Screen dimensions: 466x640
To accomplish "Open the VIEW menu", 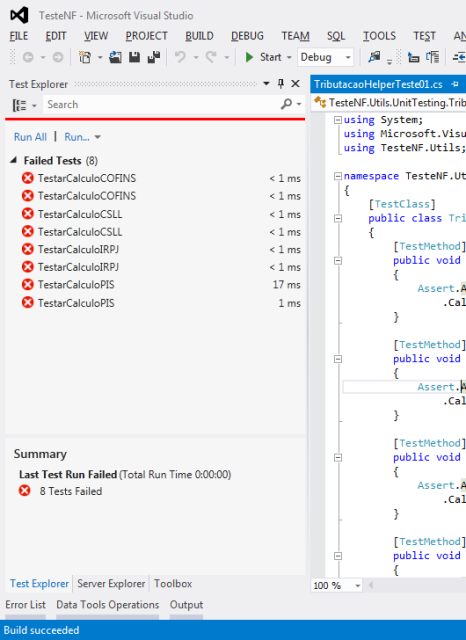I will point(96,36).
